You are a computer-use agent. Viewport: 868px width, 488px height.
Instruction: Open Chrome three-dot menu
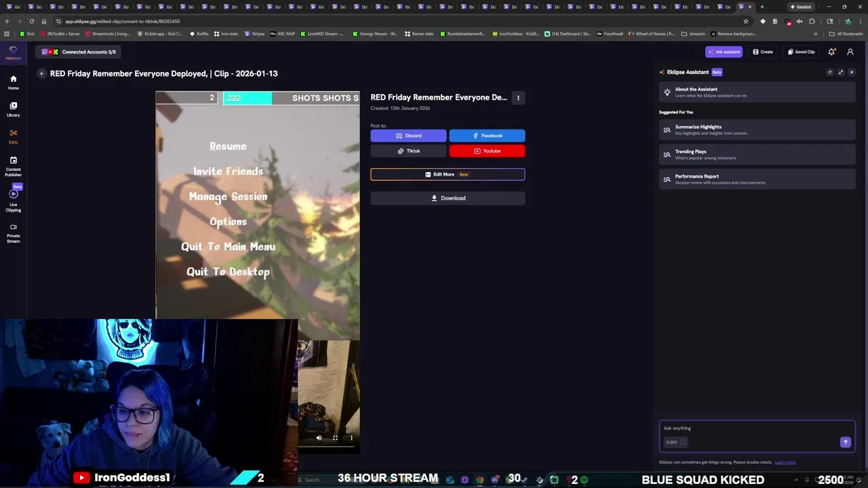[x=860, y=21]
